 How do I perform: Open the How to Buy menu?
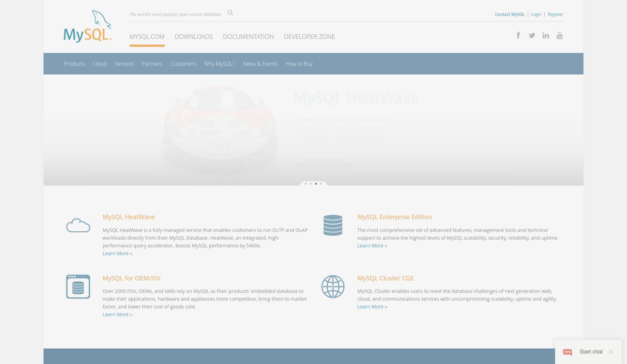click(x=299, y=64)
